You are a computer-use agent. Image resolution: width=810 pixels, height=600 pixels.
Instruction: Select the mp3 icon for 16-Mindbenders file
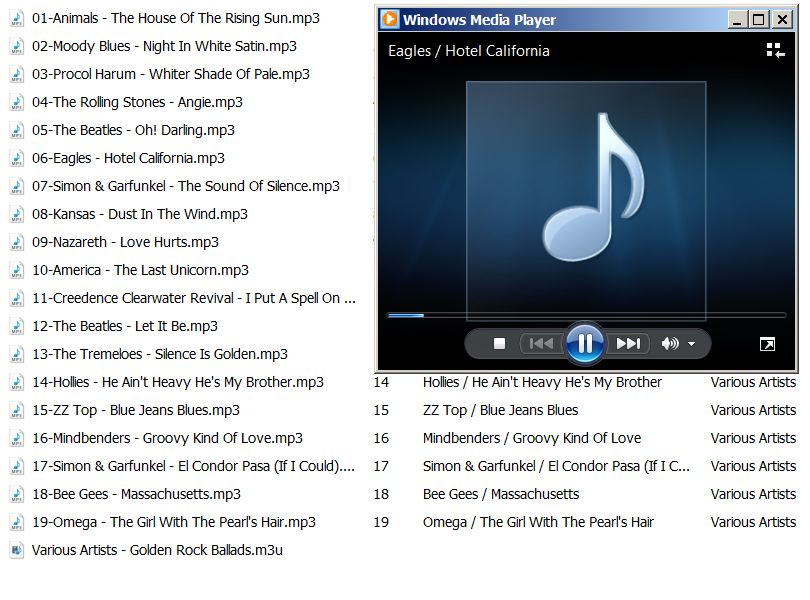[17, 438]
